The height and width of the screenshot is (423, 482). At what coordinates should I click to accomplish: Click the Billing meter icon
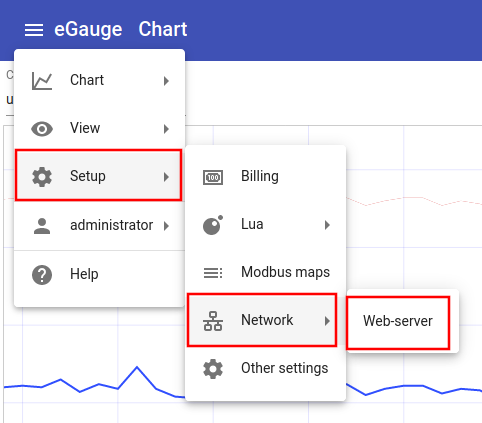(x=213, y=177)
